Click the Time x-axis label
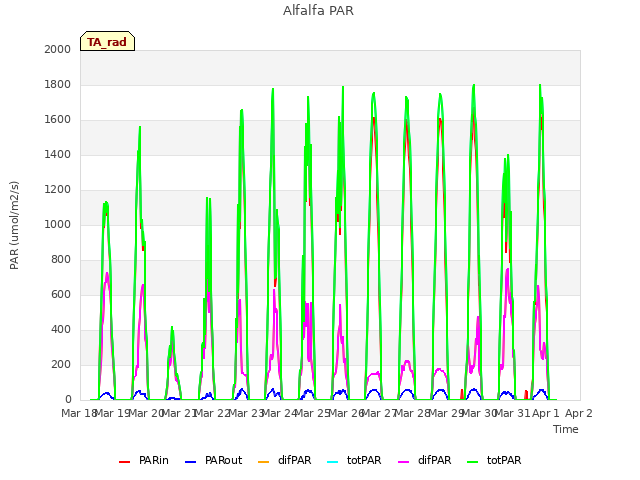Screen dimensions: 640x480 tap(566, 429)
